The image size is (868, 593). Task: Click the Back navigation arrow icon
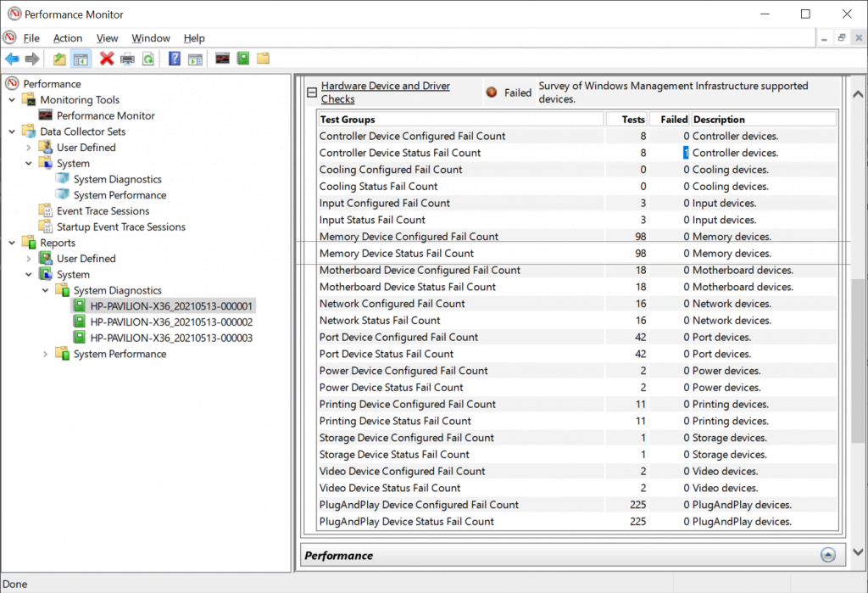(x=12, y=59)
